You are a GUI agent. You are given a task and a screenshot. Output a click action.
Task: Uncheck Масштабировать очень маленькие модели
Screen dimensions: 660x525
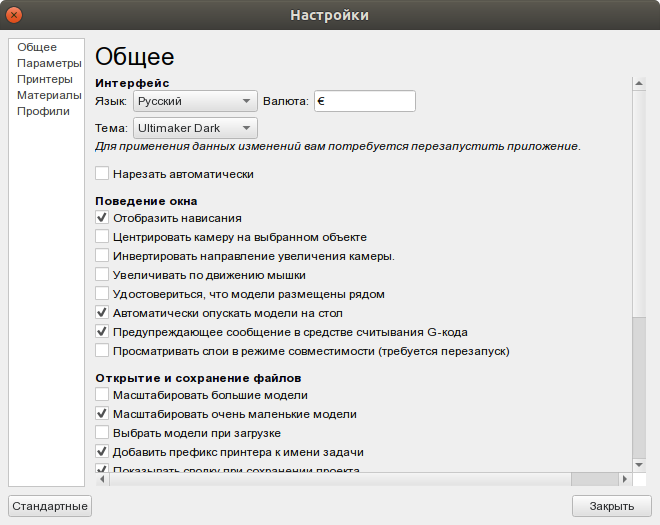[x=102, y=413]
